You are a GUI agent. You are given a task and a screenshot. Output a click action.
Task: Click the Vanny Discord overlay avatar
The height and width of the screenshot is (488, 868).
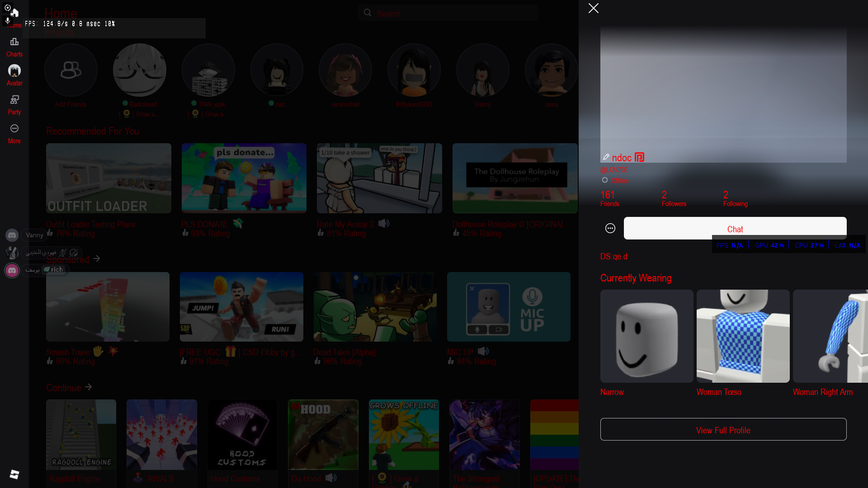coord(12,235)
